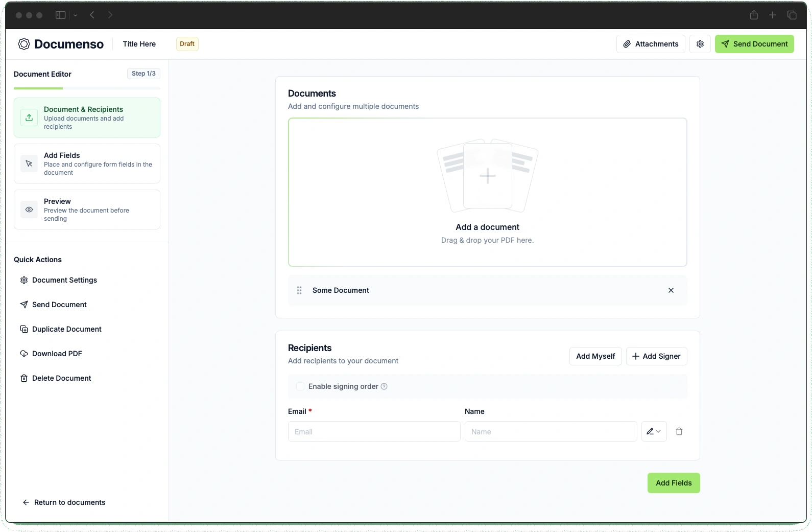Click the Title Here document title
Image resolution: width=812 pixels, height=532 pixels.
coord(139,44)
